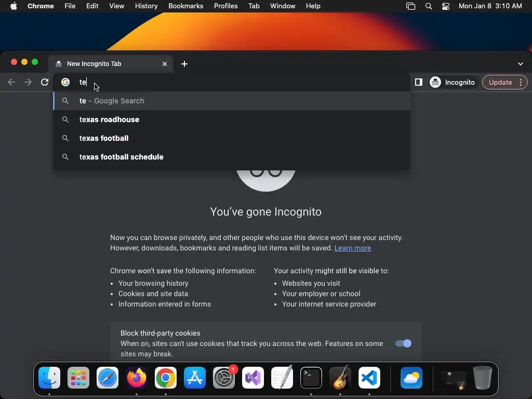The width and height of the screenshot is (532, 399).
Task: Select 'te - Google Search' suggestion
Action: [232, 101]
